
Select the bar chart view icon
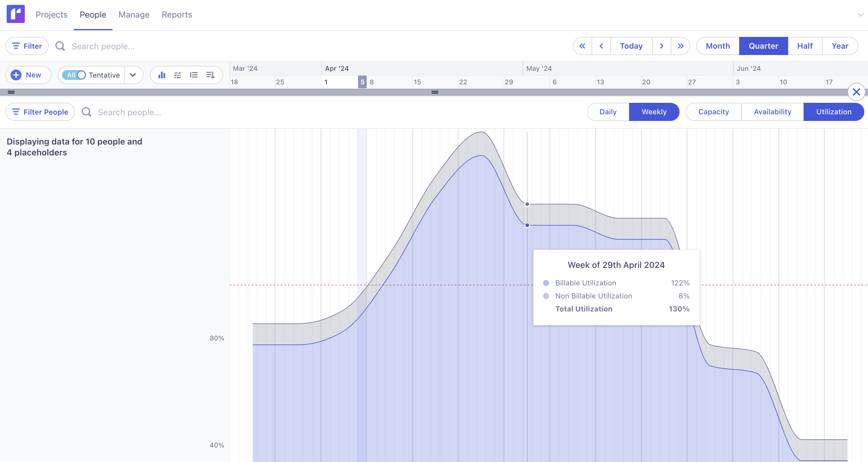pos(162,75)
